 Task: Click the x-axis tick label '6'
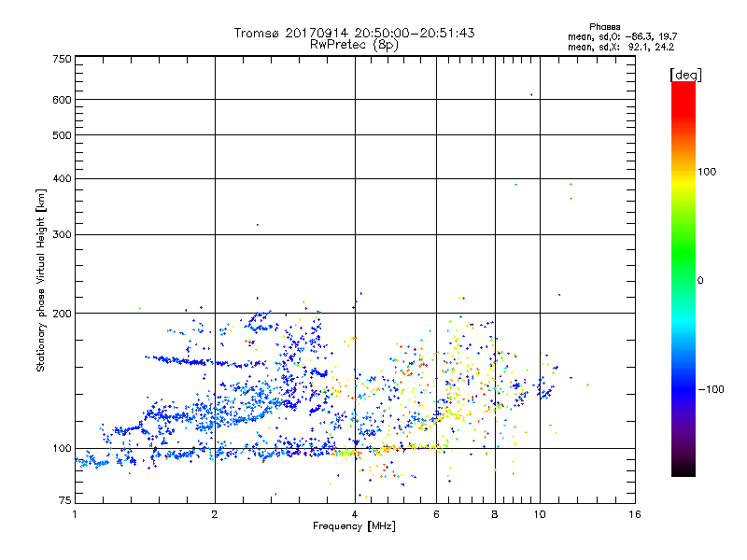[436, 514]
